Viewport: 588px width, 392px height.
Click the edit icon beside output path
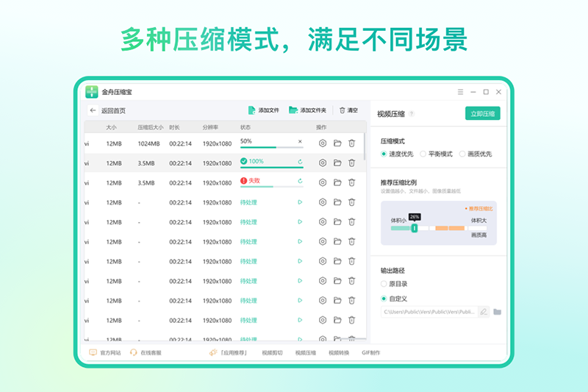tap(483, 312)
